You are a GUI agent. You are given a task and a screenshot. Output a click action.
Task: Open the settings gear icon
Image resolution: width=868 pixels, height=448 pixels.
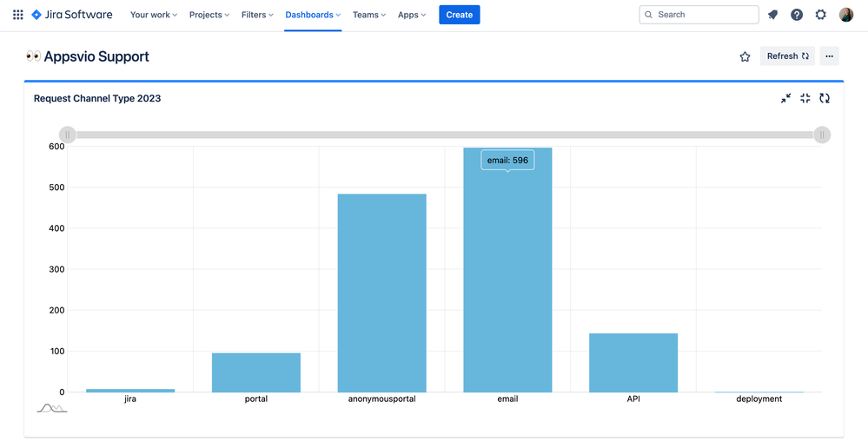click(820, 15)
